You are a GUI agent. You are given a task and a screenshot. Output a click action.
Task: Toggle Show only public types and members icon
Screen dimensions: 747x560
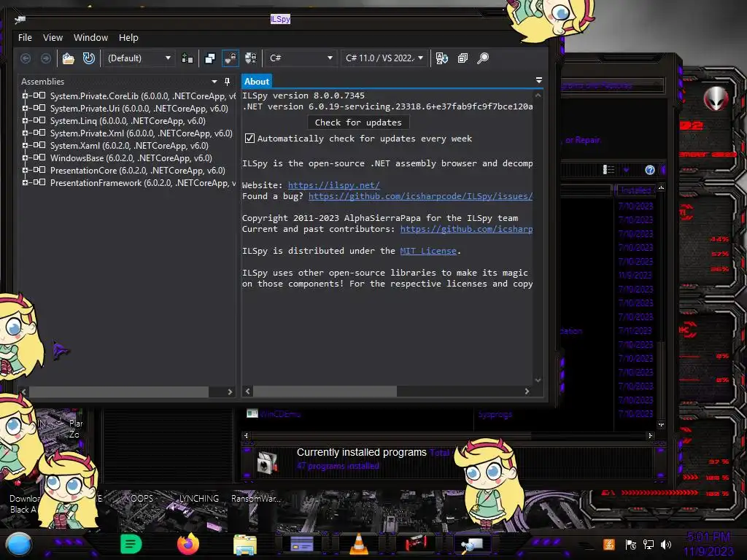[x=210, y=58]
